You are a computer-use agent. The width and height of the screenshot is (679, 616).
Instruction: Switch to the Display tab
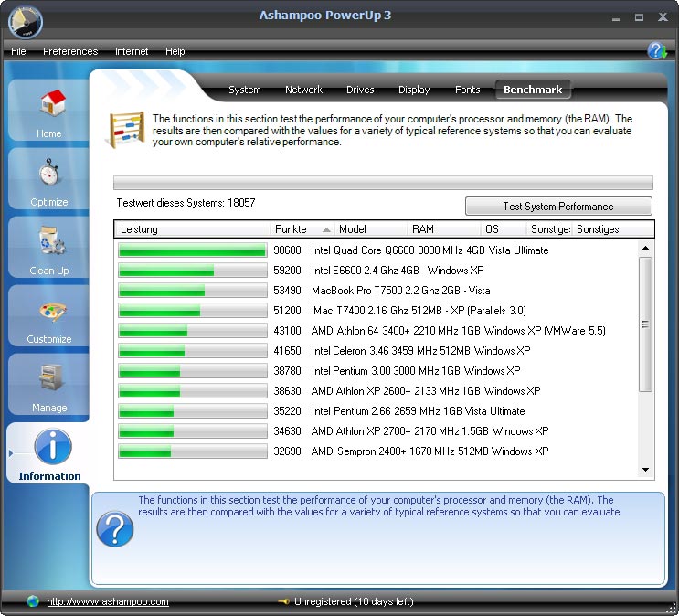point(414,90)
